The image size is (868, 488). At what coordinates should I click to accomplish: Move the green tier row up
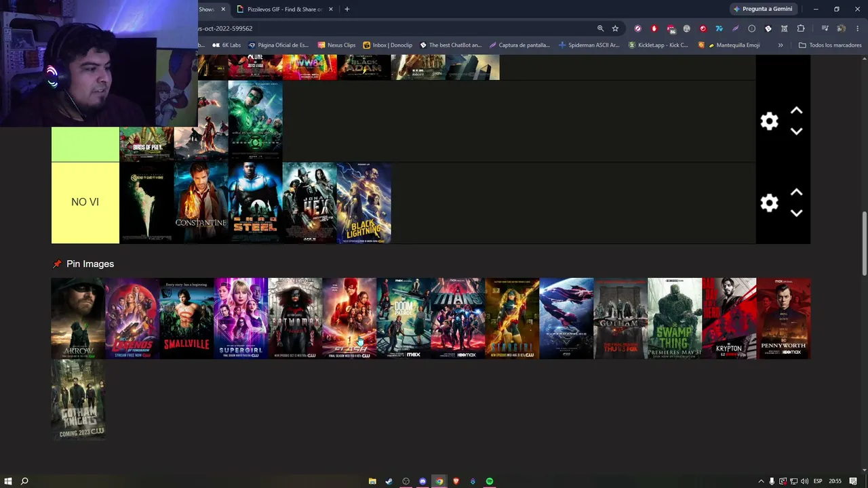pyautogui.click(x=797, y=110)
